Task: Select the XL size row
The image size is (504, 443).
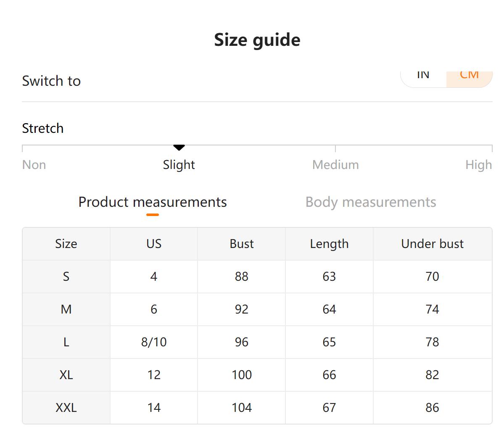Action: click(x=257, y=375)
